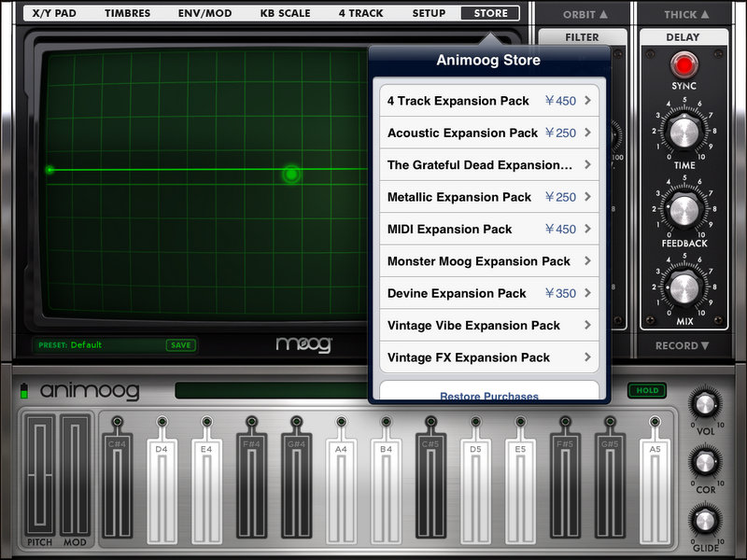Save the Default preset

tap(180, 345)
